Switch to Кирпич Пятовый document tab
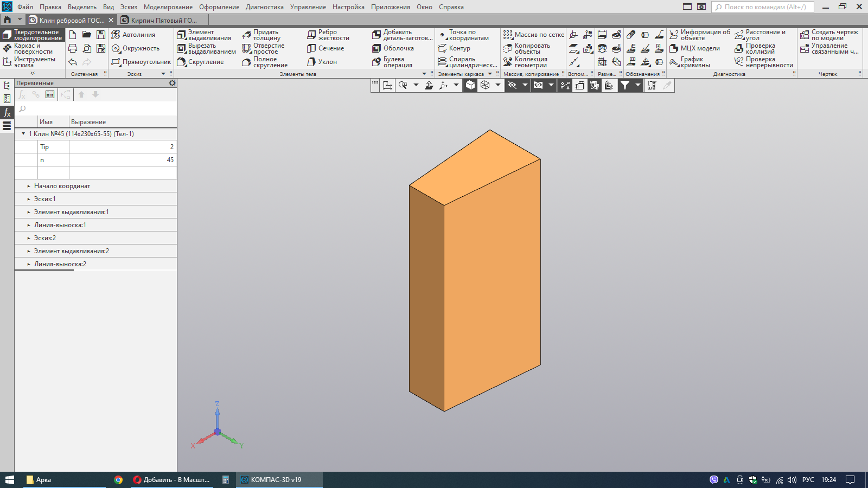 [163, 20]
